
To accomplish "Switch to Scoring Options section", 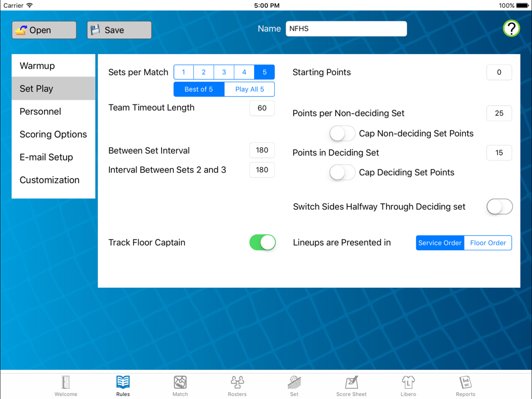I will (x=54, y=134).
